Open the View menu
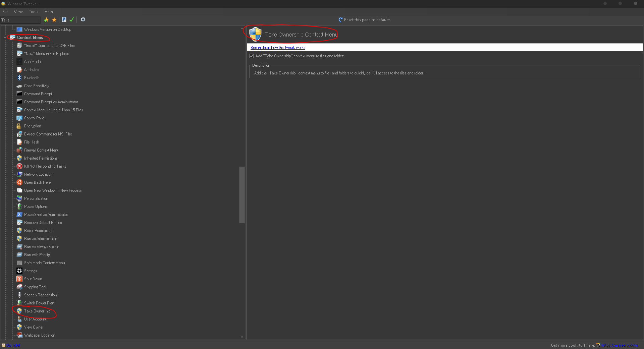The height and width of the screenshot is (349, 644). click(18, 11)
